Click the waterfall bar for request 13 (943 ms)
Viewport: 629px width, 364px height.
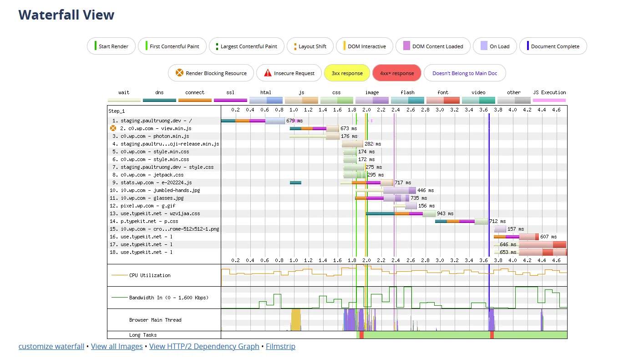(401, 213)
